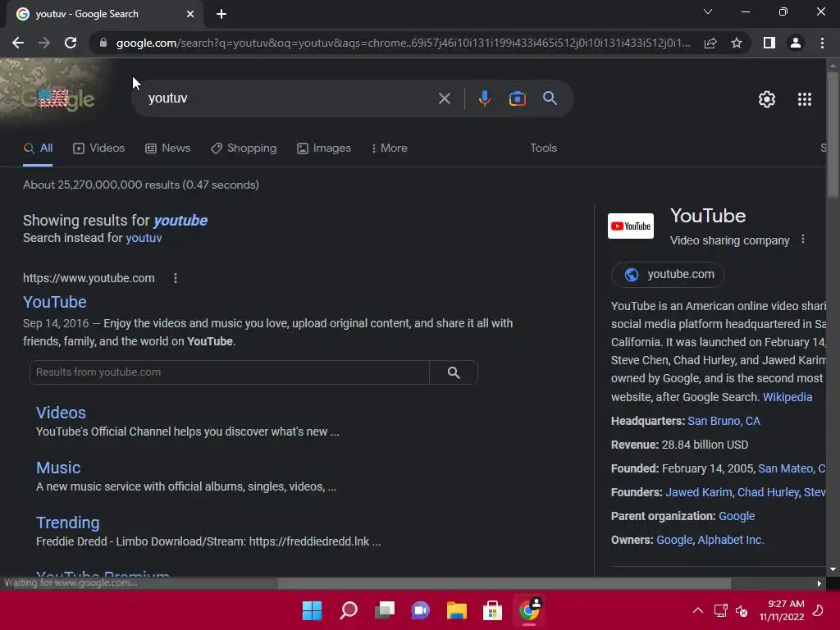Screen dimensions: 840x630
Task: Open Alphabet Inc. owner link
Action: (730, 540)
